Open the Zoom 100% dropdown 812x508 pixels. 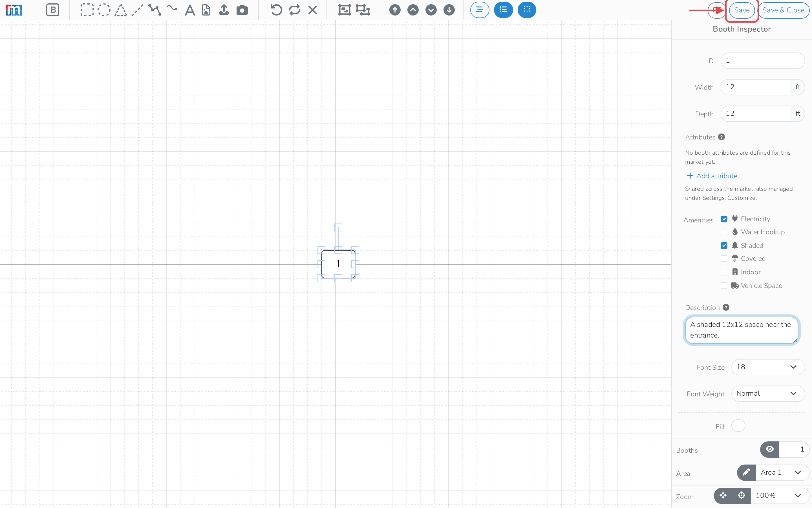pyautogui.click(x=780, y=496)
